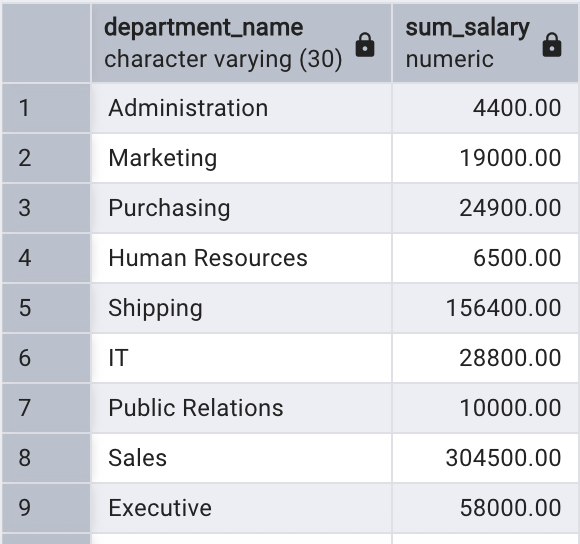Viewport: 580px width, 544px height.
Task: Click the 6500.00 salary cell
Action: (486, 258)
